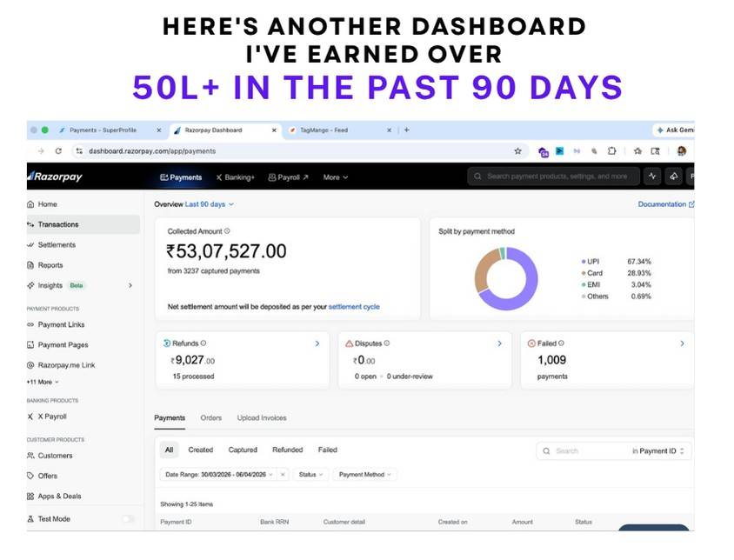734x560 pixels.
Task: Select Banking+ in the top navigation
Action: [x=235, y=177]
